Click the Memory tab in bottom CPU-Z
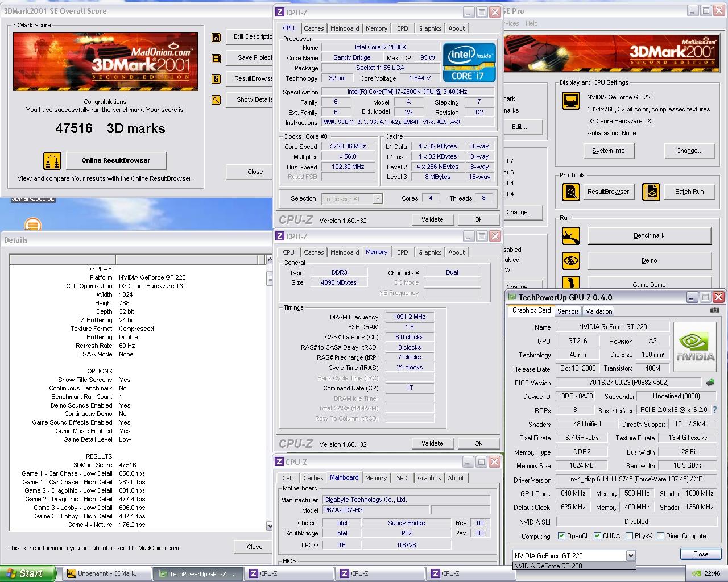 pos(375,478)
